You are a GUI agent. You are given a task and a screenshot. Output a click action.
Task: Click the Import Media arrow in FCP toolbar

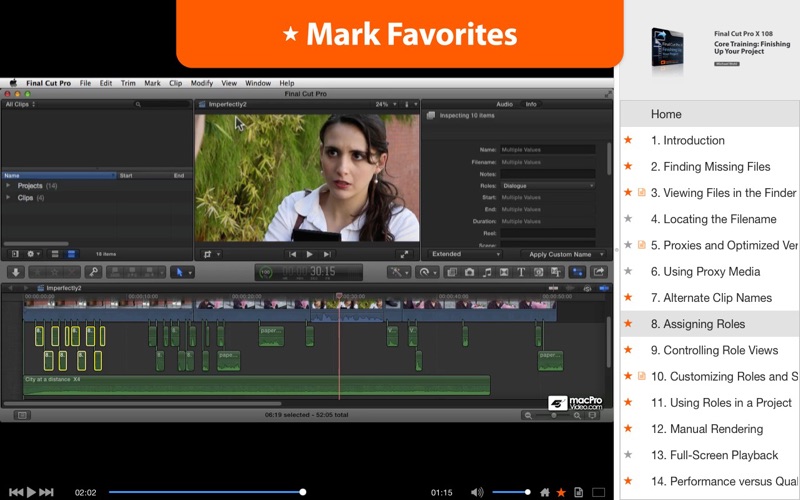(16, 272)
